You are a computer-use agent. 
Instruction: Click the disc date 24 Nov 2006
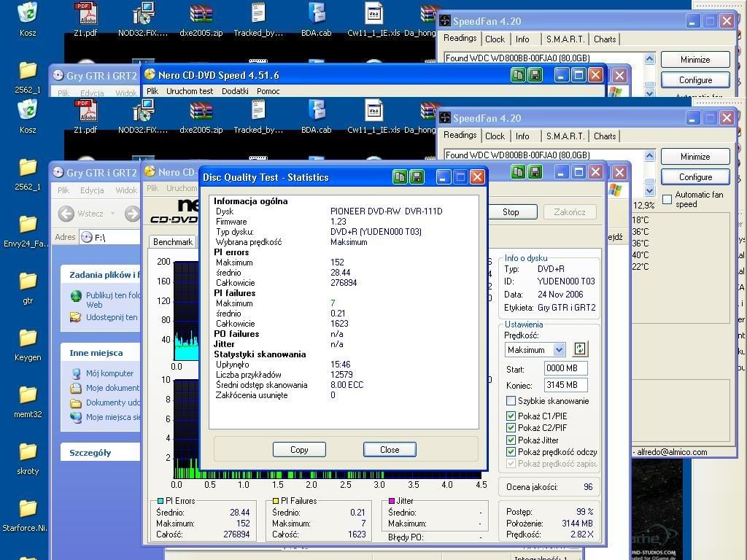(x=560, y=295)
